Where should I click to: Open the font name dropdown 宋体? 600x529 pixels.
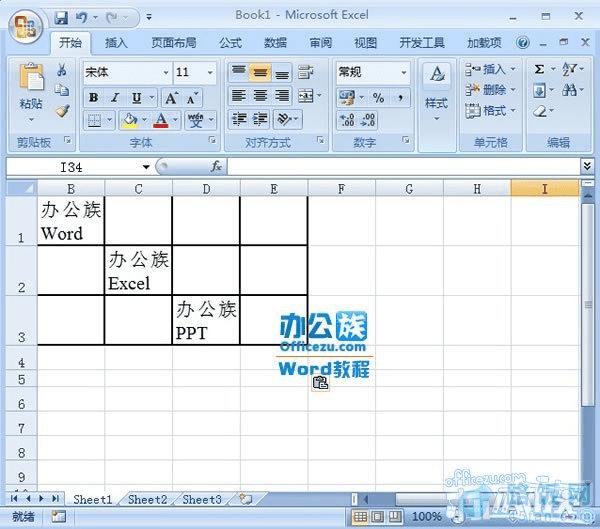click(166, 72)
